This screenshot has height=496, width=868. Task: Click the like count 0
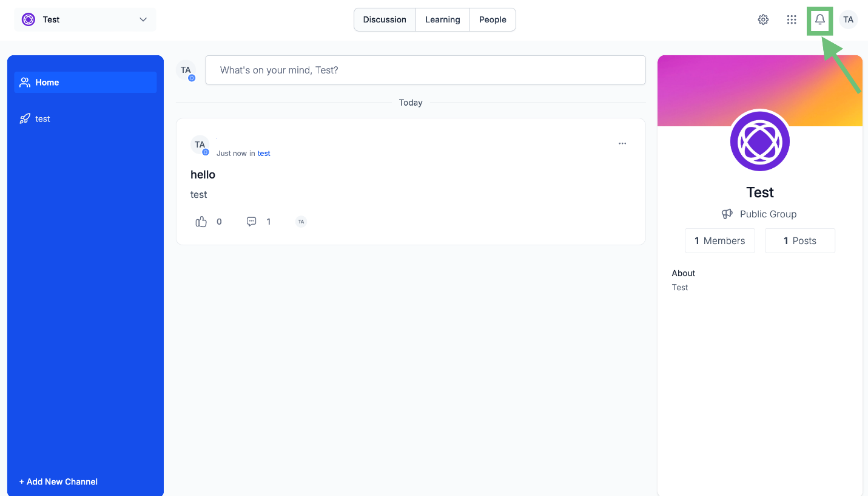(x=219, y=222)
